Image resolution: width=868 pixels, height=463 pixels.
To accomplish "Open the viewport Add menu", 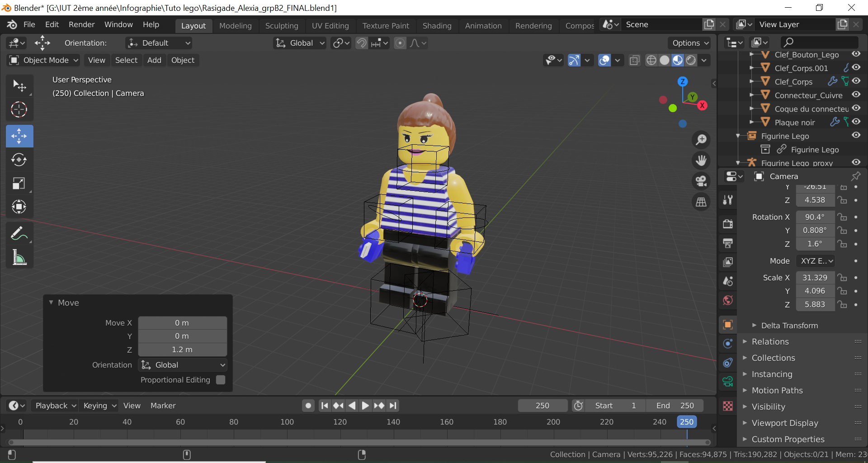I will (154, 60).
